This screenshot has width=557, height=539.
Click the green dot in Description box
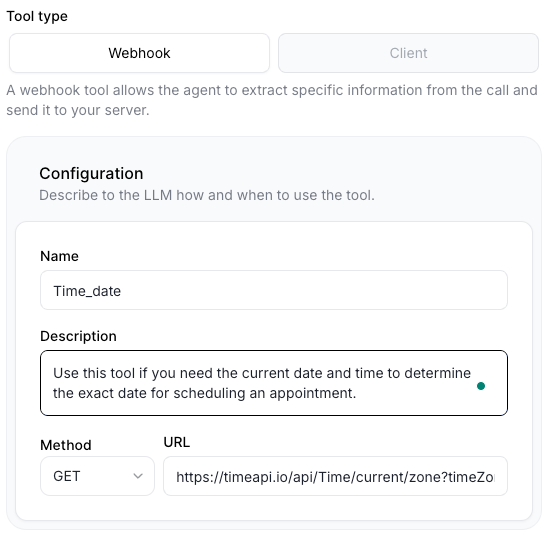[481, 386]
